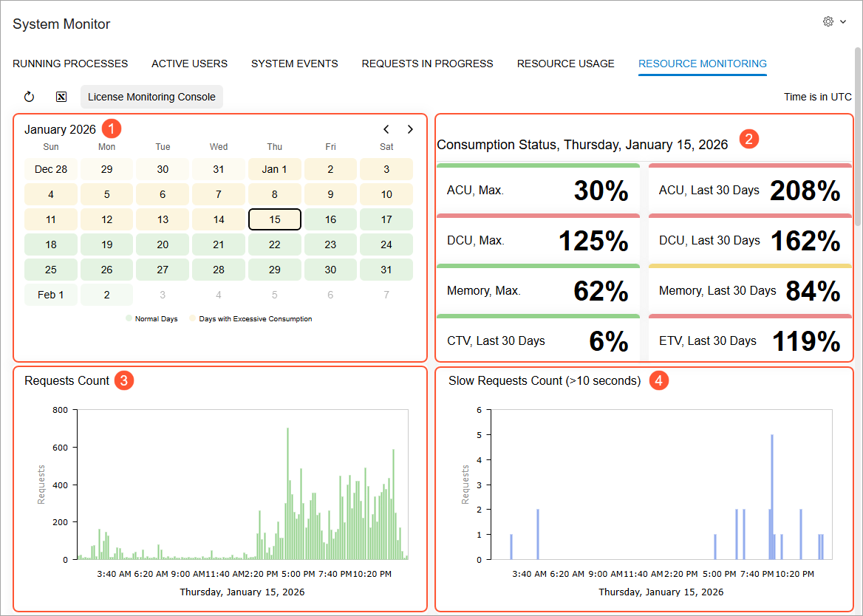Viewport: 863px width, 616px height.
Task: Select the DCU, Max. status tile
Action: click(539, 239)
